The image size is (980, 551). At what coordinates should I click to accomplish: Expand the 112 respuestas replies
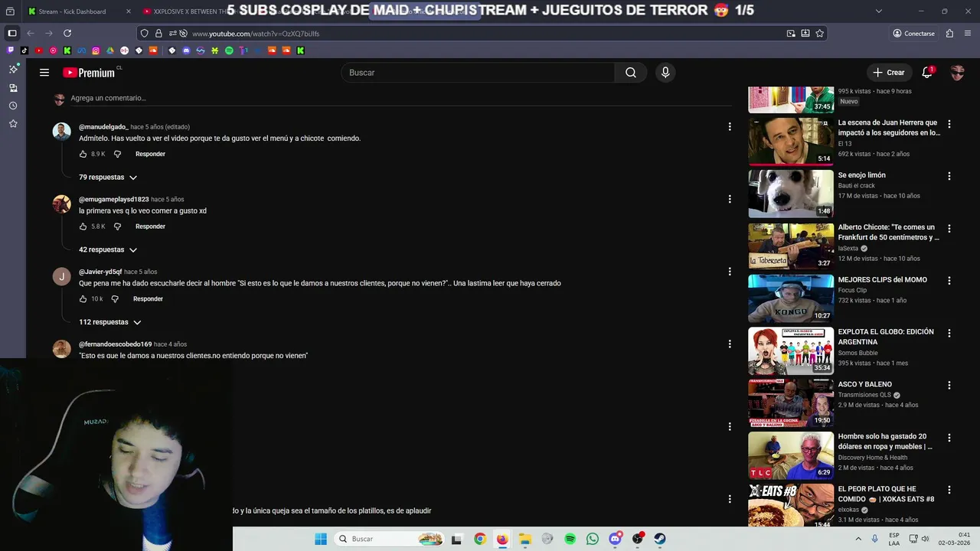(110, 322)
